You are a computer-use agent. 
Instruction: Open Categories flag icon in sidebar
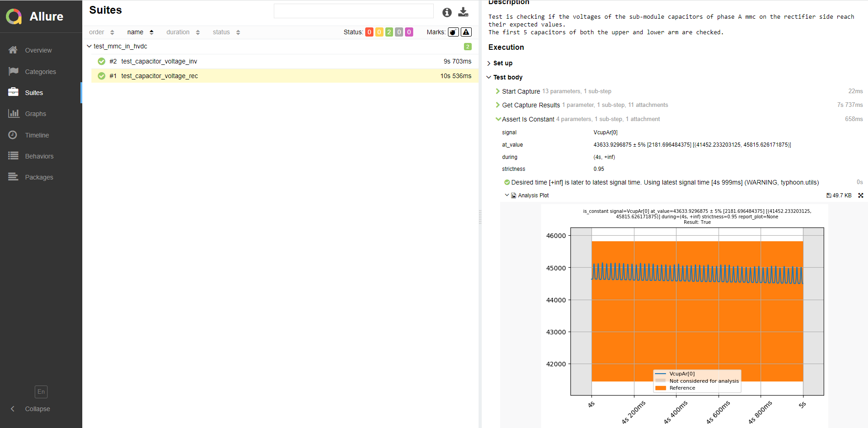(13, 71)
